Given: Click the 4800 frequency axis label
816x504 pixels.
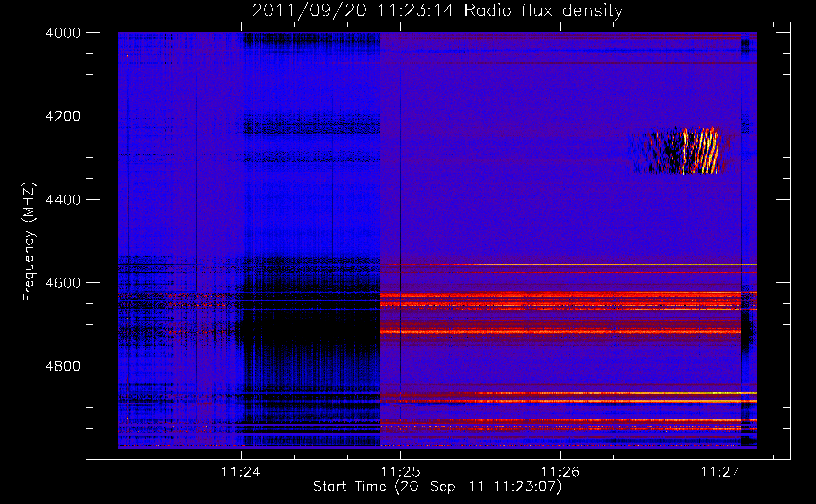Looking at the screenshot, I should click(63, 366).
